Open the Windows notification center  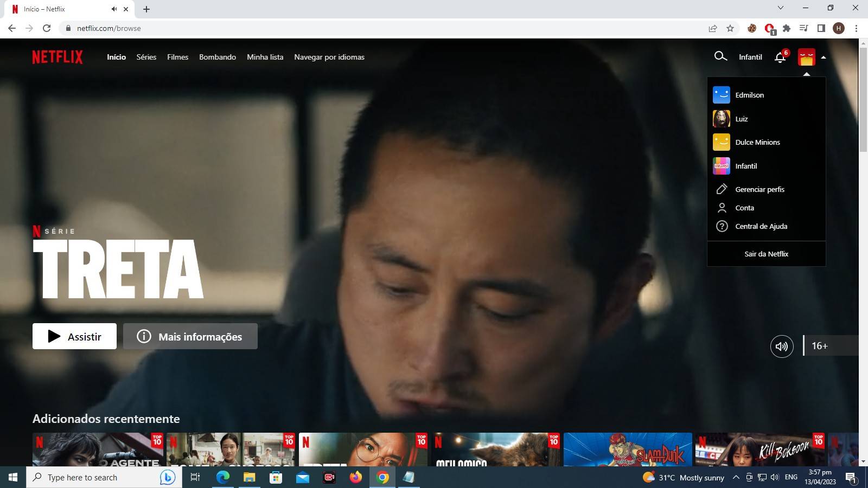click(851, 478)
